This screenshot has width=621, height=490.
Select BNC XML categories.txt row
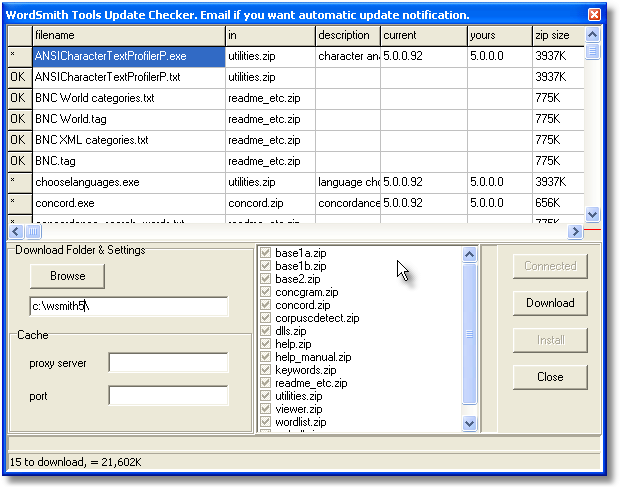129,140
